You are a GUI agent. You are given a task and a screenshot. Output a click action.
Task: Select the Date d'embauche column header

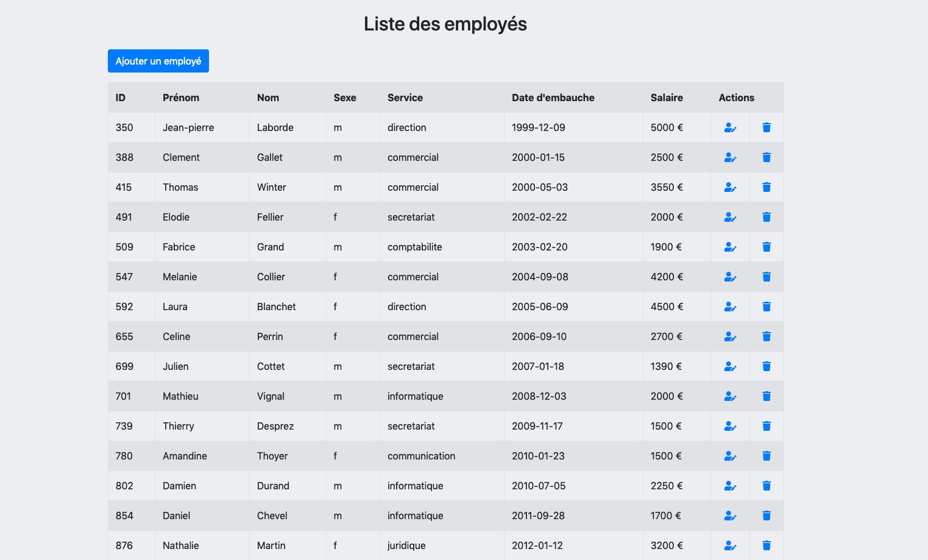click(553, 97)
